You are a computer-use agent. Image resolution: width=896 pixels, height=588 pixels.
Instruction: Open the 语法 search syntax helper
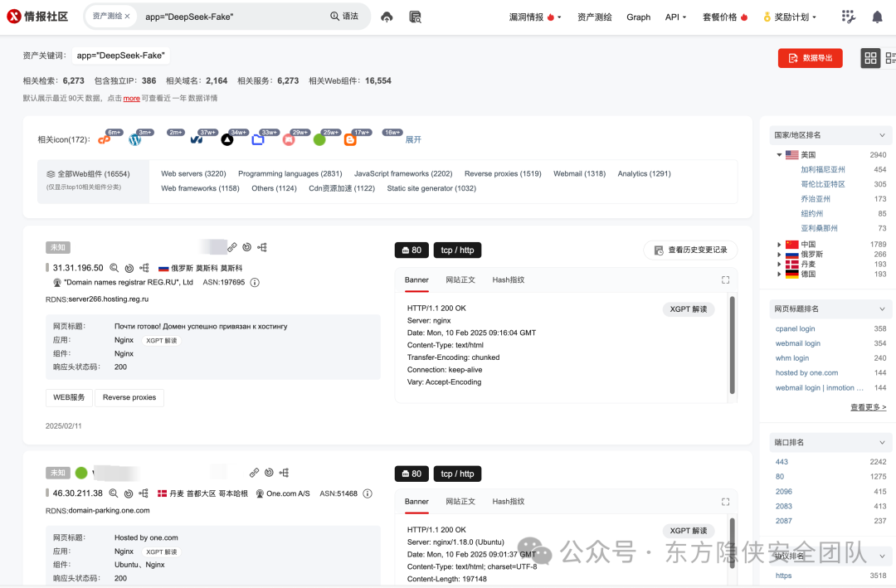pos(344,17)
